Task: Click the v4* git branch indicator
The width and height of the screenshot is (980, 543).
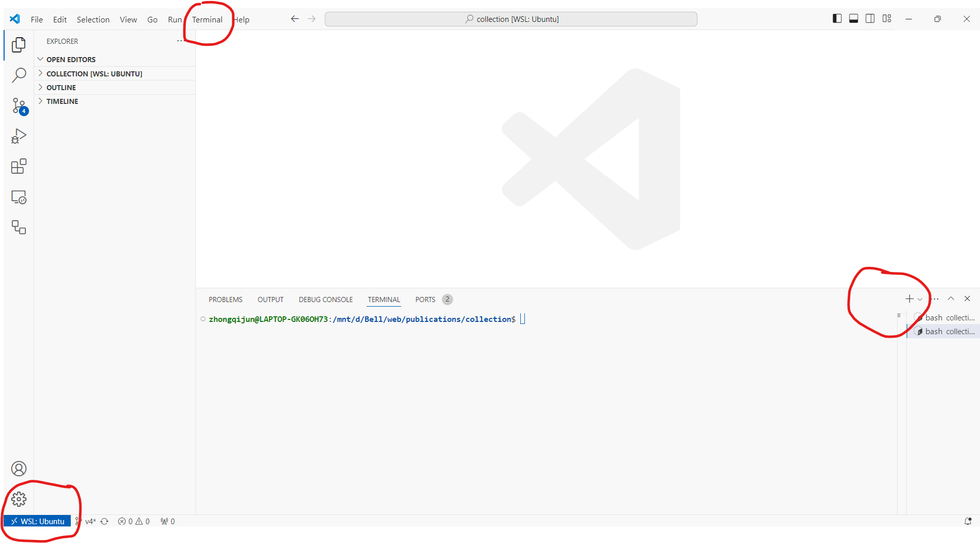Action: (86, 521)
